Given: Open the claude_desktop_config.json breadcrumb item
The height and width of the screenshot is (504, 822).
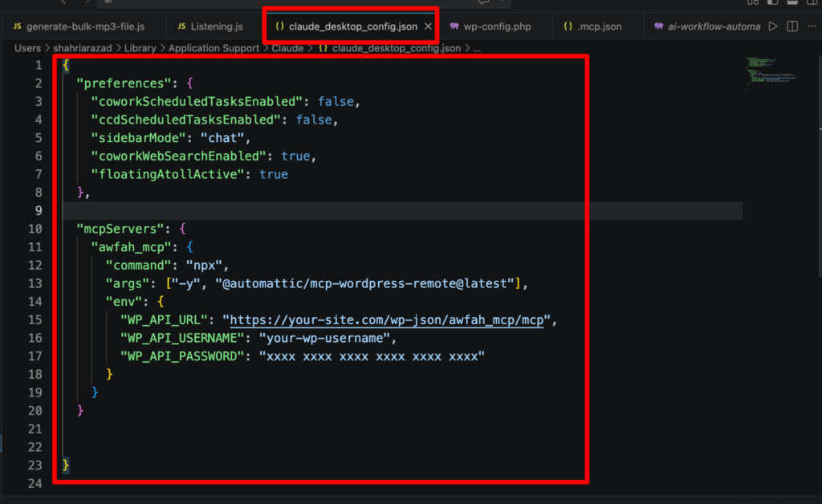Looking at the screenshot, I should 389,48.
